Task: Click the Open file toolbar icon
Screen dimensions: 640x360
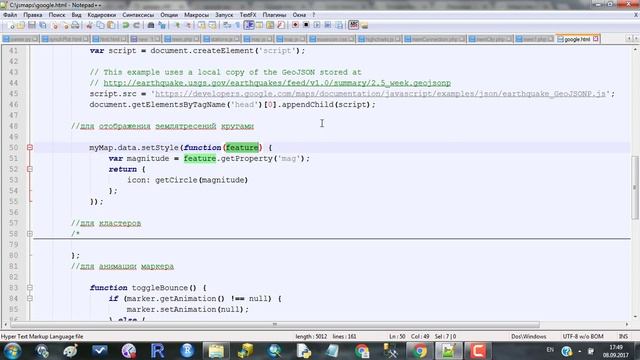Action: (20, 25)
